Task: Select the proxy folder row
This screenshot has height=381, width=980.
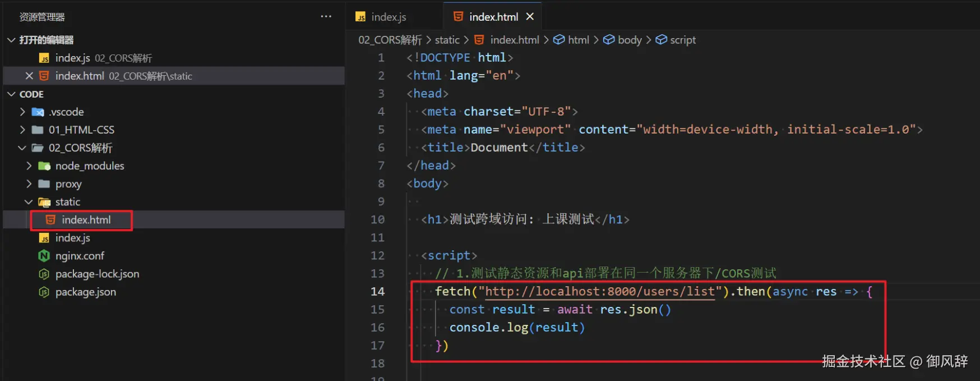Action: coord(174,183)
